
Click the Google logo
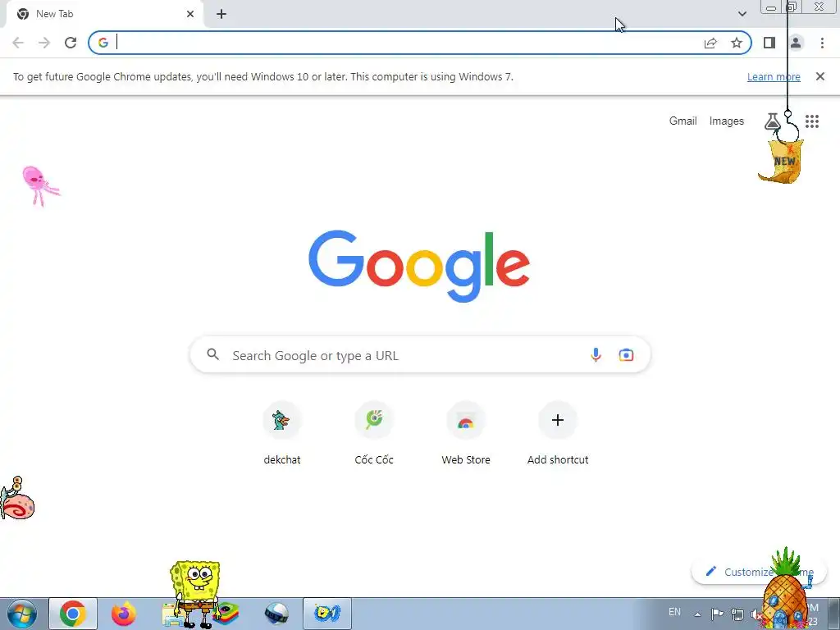click(x=419, y=267)
